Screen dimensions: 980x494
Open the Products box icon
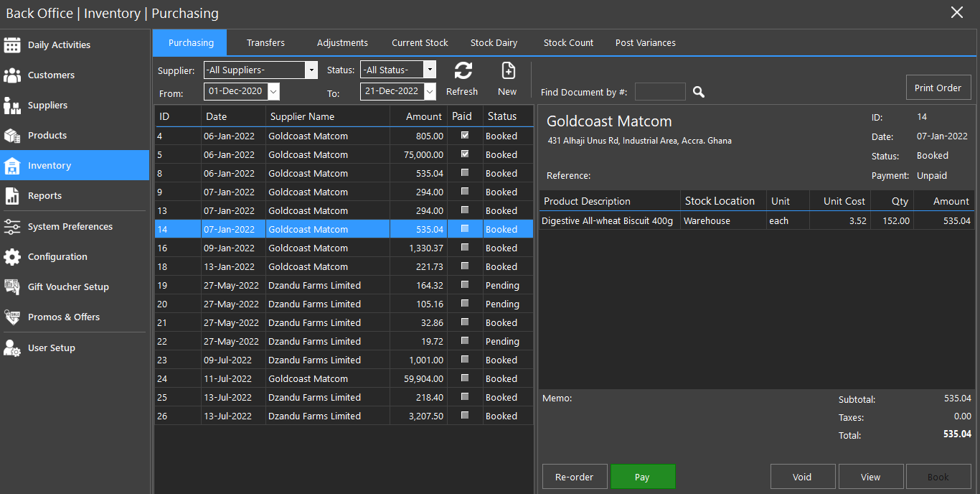[12, 135]
